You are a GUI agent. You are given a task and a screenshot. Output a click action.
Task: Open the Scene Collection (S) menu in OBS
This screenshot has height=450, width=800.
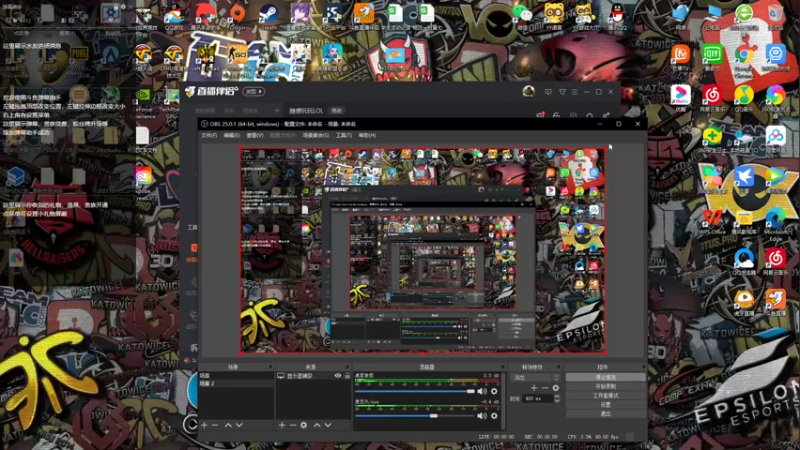point(316,136)
